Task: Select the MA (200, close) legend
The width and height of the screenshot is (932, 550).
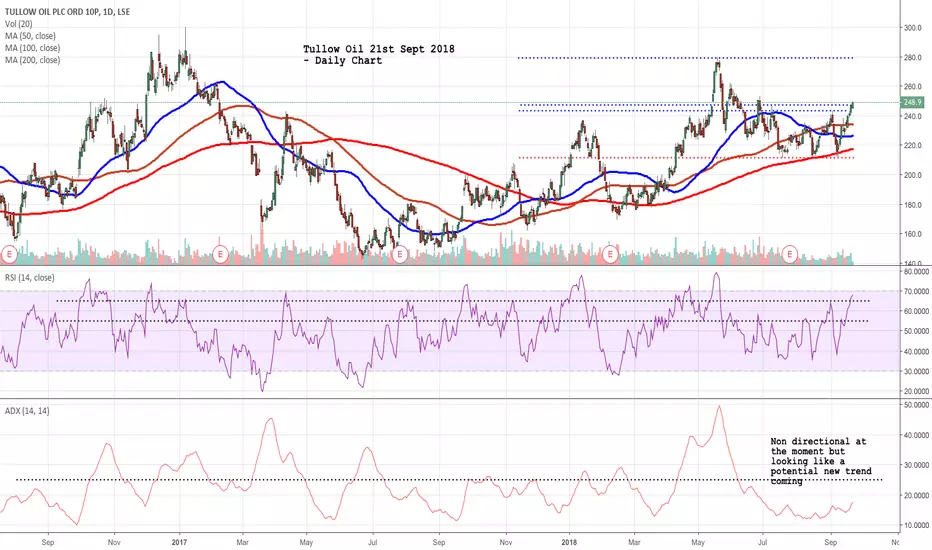Action: coord(33,59)
